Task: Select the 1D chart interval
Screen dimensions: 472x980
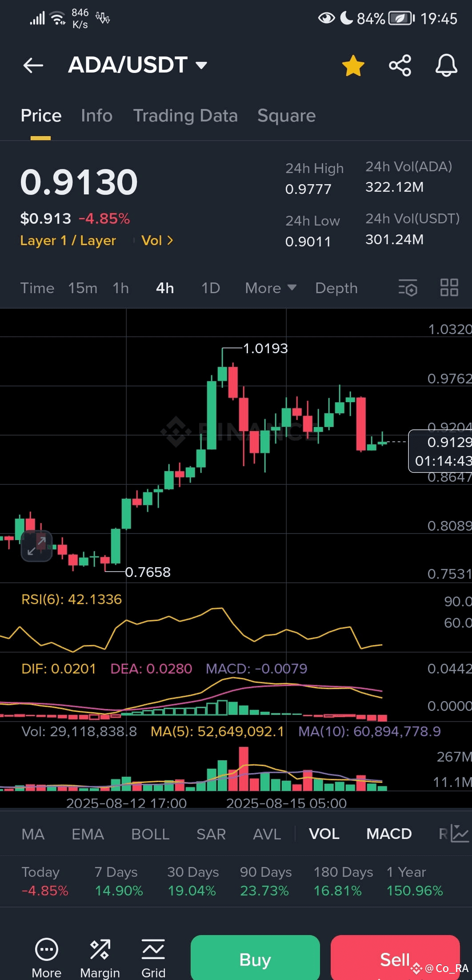Action: pyautogui.click(x=211, y=288)
